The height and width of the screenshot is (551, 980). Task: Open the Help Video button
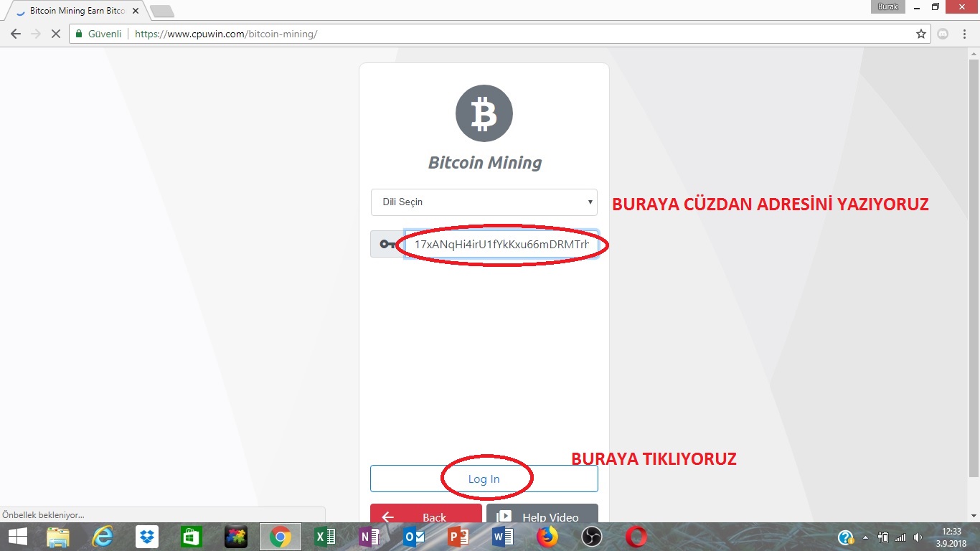(x=542, y=514)
